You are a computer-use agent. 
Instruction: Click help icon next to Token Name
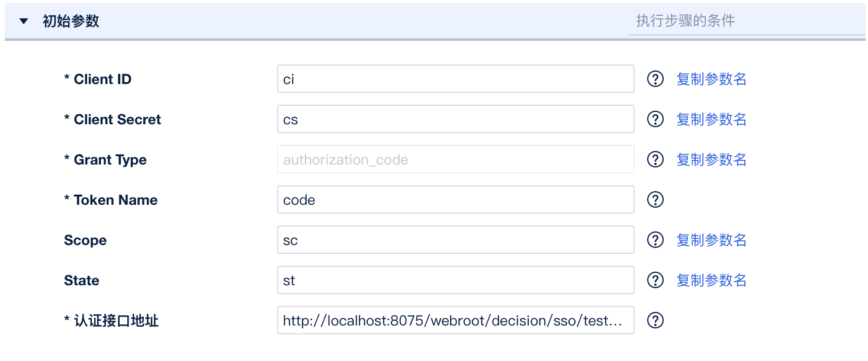point(655,200)
